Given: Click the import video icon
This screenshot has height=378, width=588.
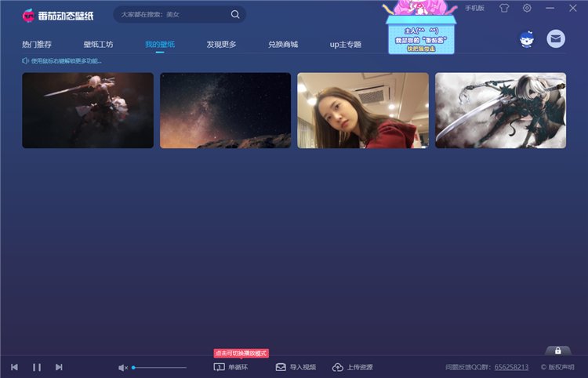Looking at the screenshot, I should [281, 367].
